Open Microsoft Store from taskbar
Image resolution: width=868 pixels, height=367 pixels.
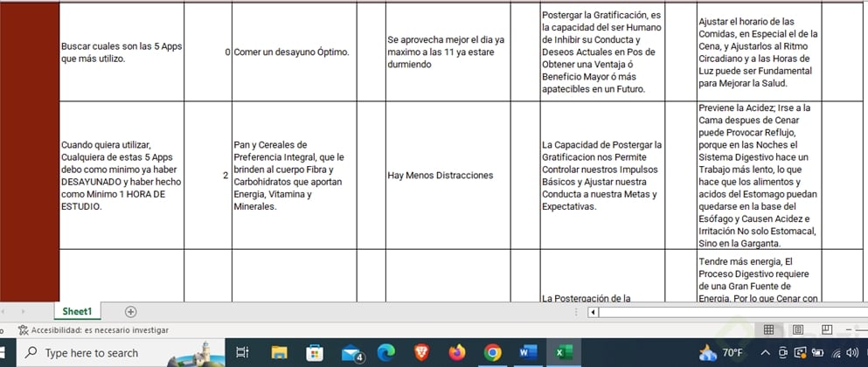point(315,353)
